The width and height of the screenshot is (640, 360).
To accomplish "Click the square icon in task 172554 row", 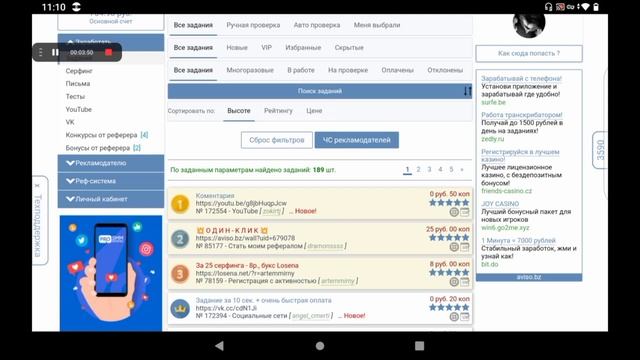I will pos(464,212).
